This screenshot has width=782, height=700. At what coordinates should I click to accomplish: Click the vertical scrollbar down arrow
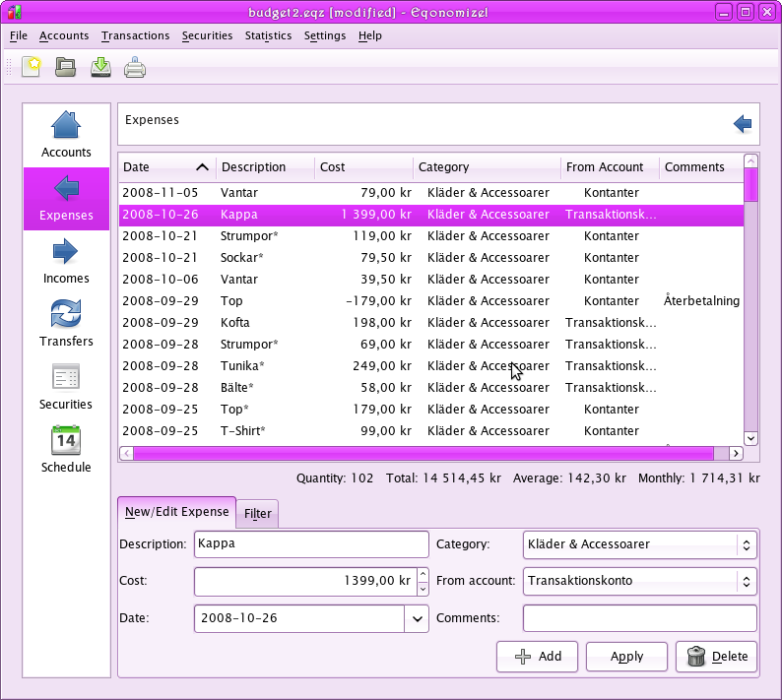point(751,438)
